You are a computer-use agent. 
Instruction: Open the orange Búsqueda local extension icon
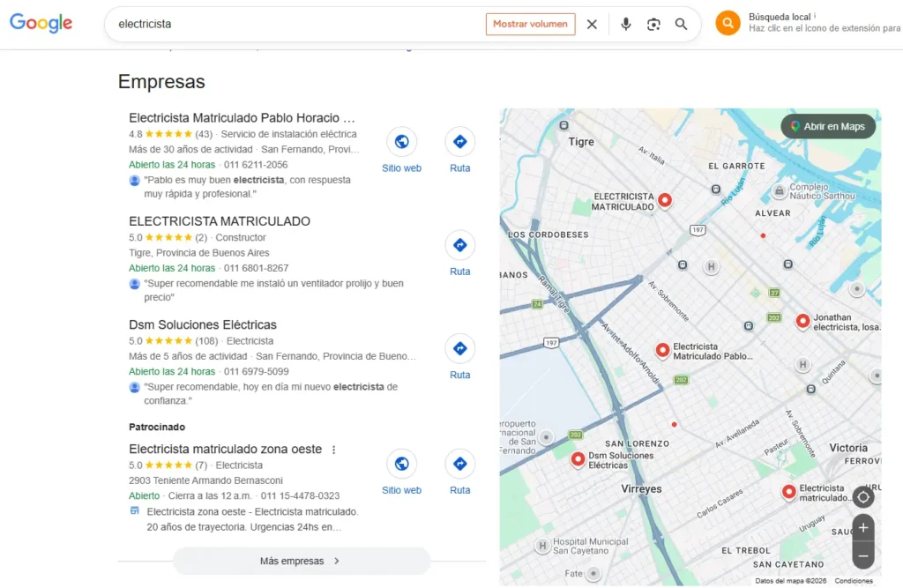pos(727,23)
